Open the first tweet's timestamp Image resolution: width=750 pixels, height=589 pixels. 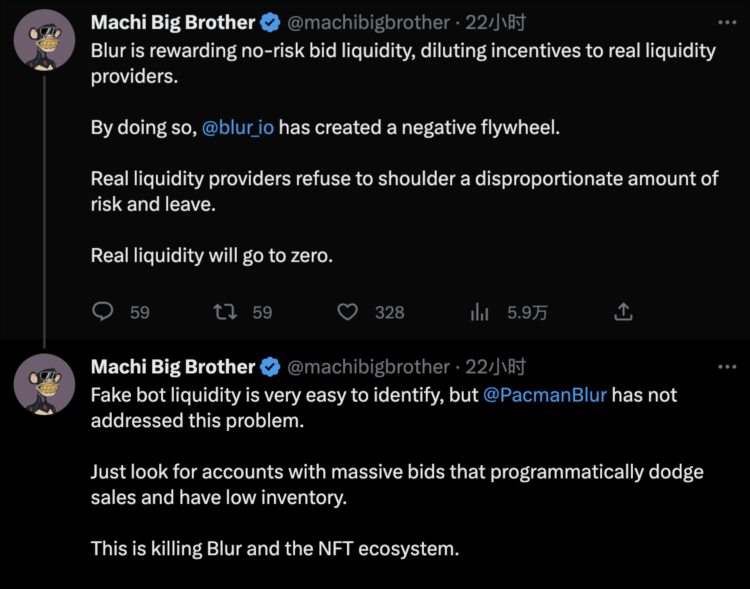pos(496,22)
